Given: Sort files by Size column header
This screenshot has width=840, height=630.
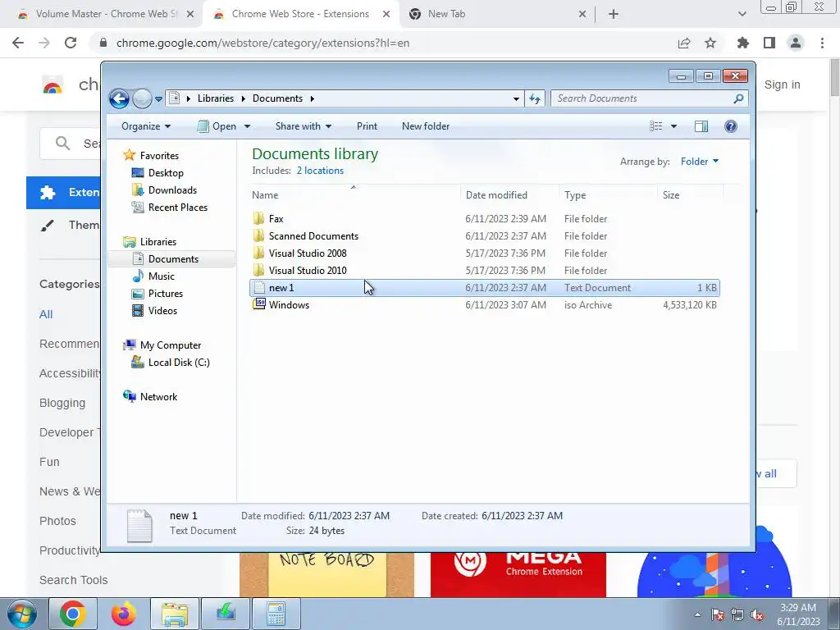Looking at the screenshot, I should coord(690,195).
